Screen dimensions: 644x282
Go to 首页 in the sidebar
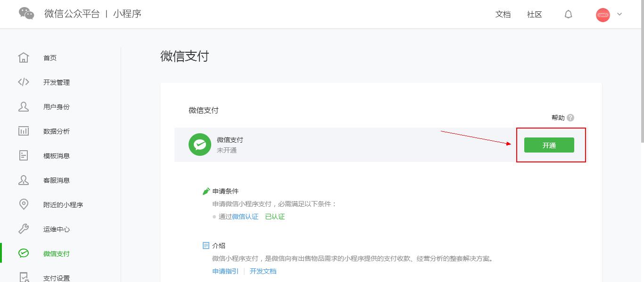coord(50,58)
